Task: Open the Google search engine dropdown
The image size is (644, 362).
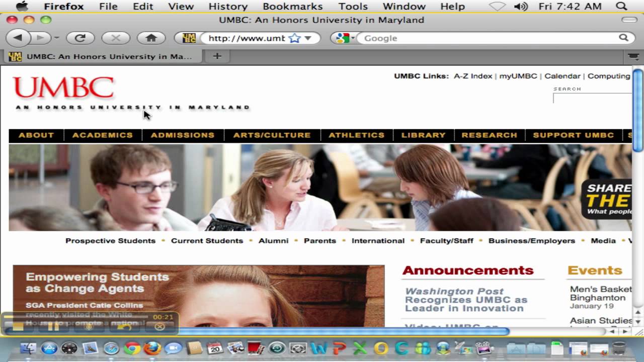Action: (346, 38)
